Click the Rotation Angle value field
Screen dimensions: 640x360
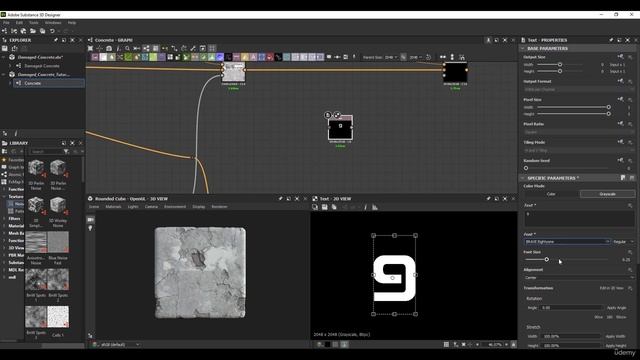tap(571, 308)
